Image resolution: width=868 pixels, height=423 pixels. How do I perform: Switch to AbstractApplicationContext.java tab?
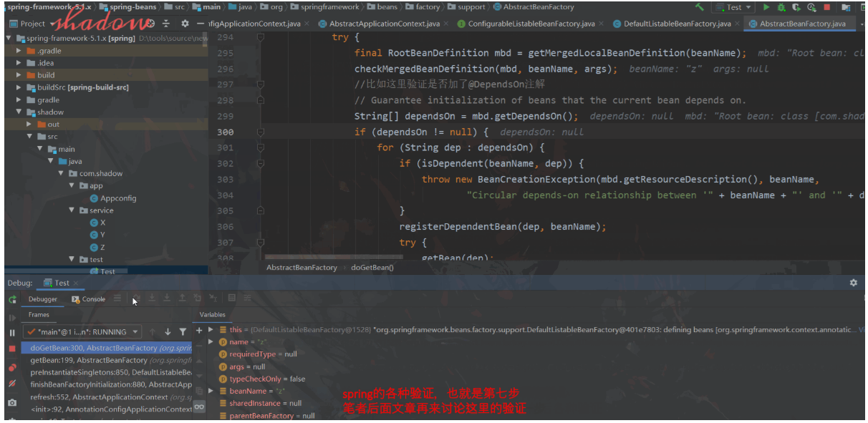coord(385,24)
